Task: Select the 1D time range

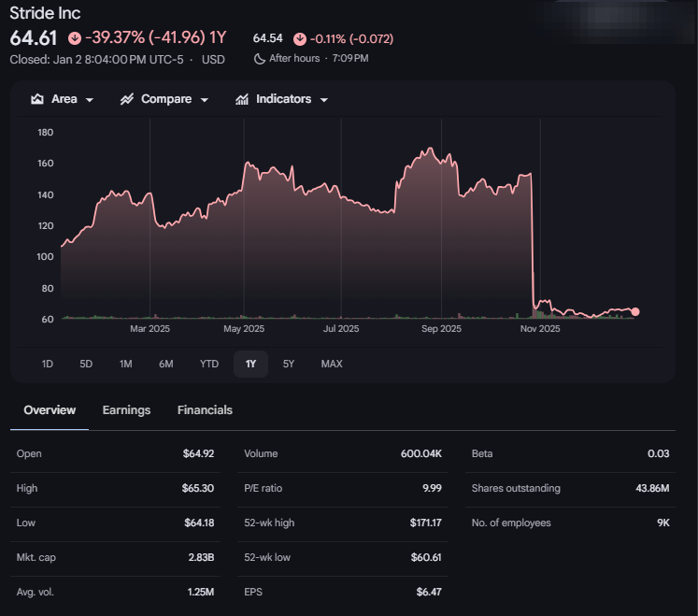Action: click(47, 364)
